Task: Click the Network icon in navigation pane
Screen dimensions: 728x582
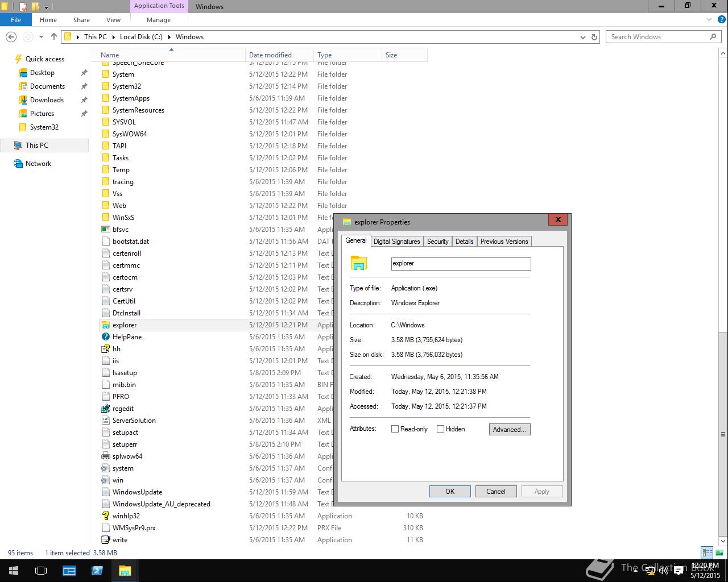Action: 19,164
